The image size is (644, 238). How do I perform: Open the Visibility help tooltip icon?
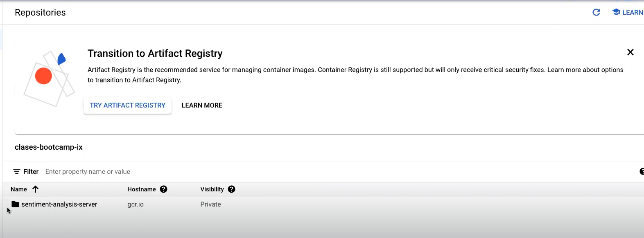click(231, 189)
